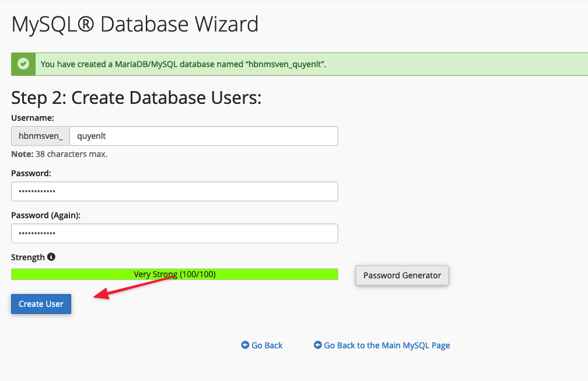The image size is (588, 381).
Task: Click the Username label
Action: point(33,118)
